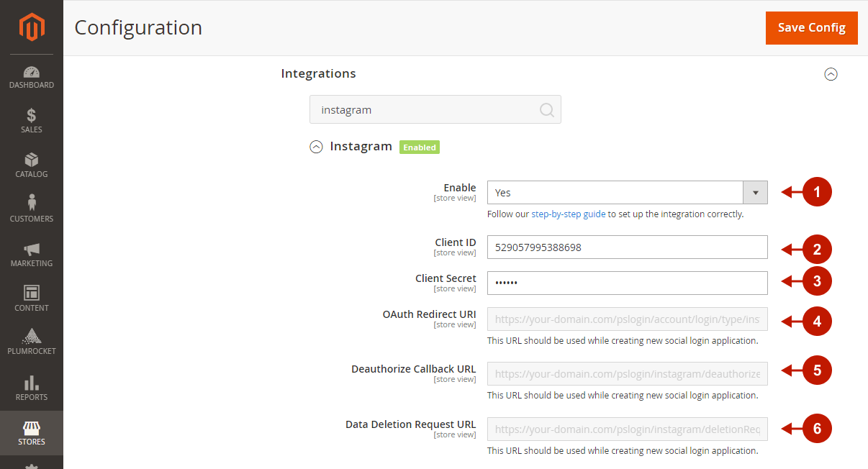Collapse the Instagram settings section

coord(315,147)
